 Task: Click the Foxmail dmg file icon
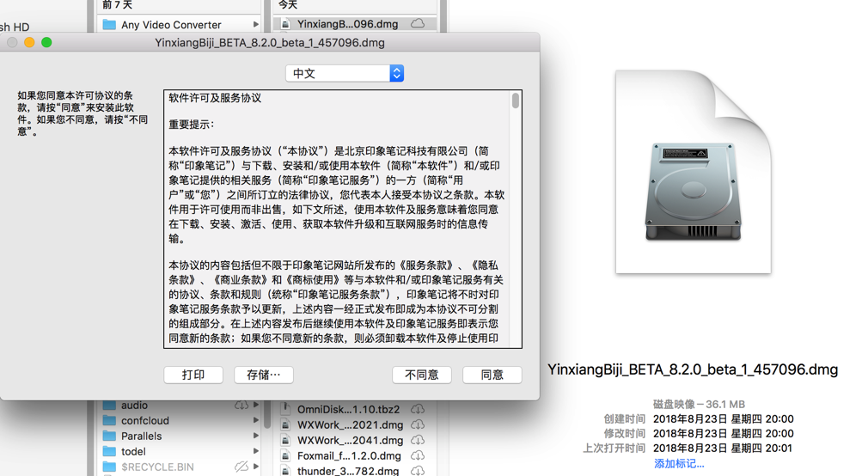(x=285, y=455)
